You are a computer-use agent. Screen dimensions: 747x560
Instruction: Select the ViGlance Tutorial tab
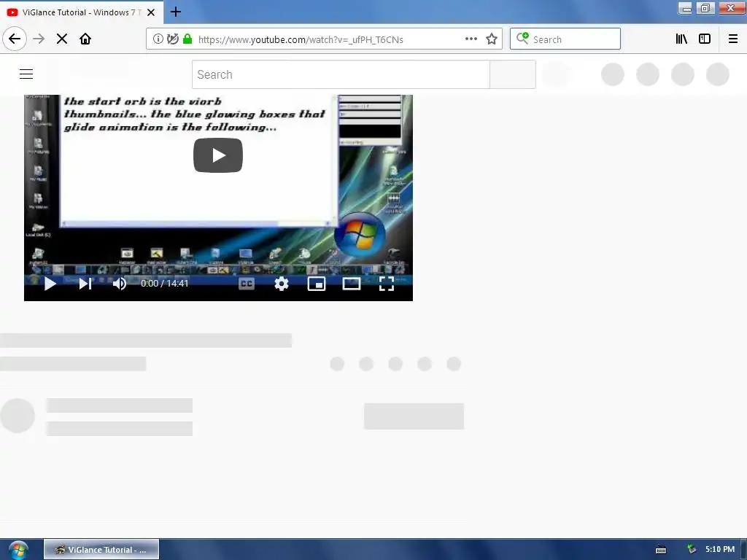[82, 12]
